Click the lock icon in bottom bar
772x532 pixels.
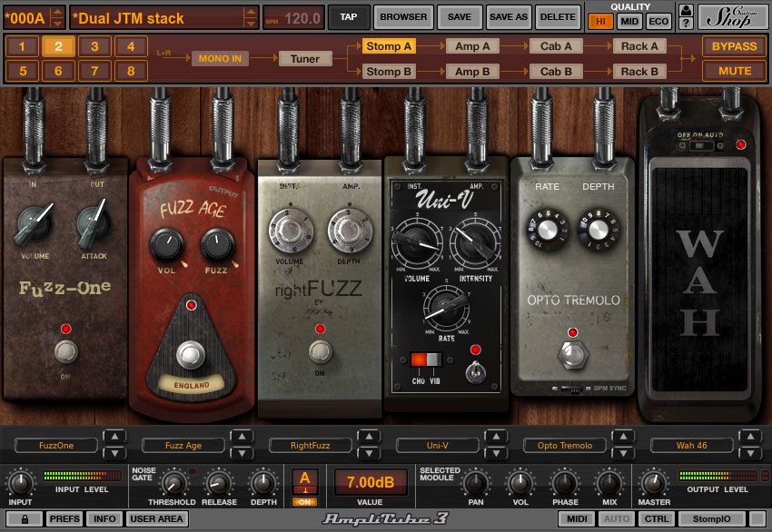25,518
